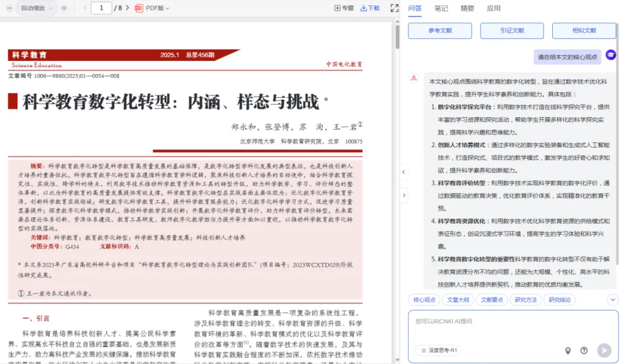Select the 研究方法 quick prompt chip
The width and height of the screenshot is (620, 364).
click(x=525, y=300)
